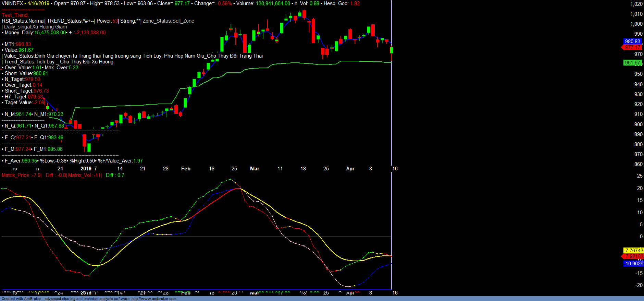Click the Mar label on price date axis

255,169
